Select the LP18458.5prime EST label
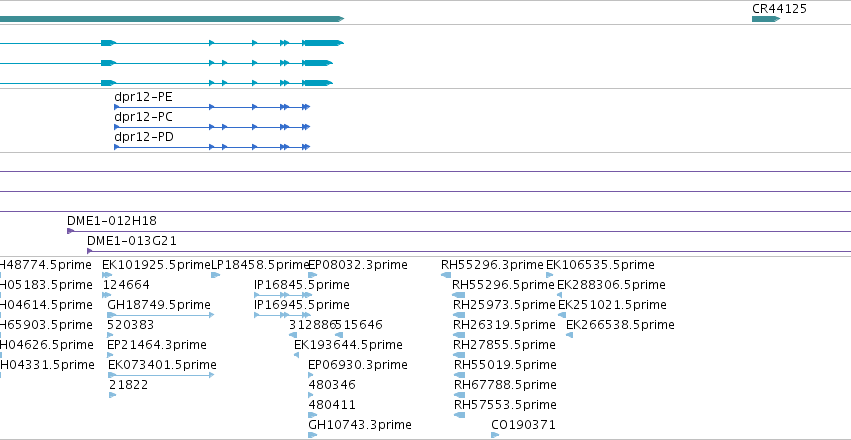 pos(260,265)
